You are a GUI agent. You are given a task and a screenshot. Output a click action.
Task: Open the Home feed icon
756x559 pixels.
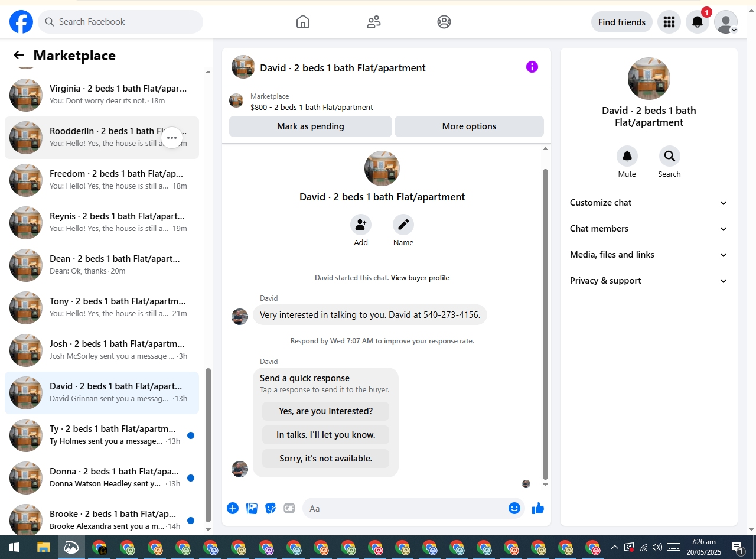(303, 22)
